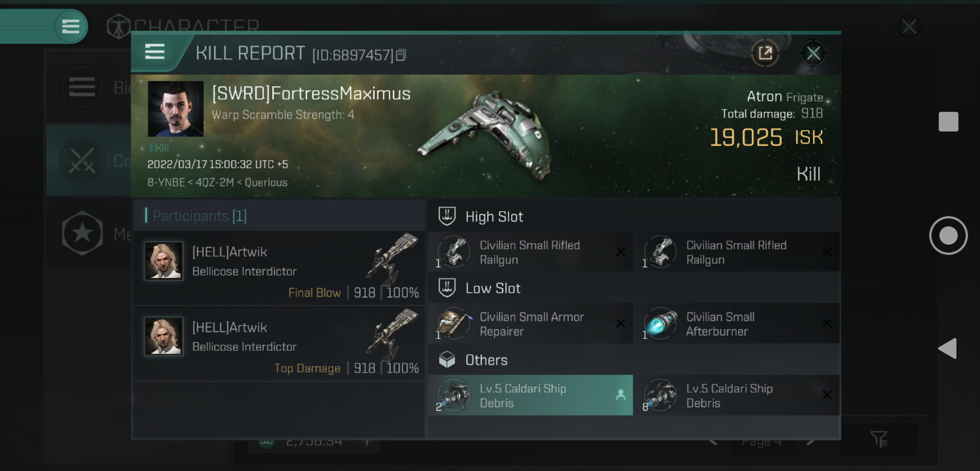Viewport: 980px width, 471px height.
Task: Select the highlighted Lv.5 Caldari Ship Debris
Action: (x=530, y=395)
